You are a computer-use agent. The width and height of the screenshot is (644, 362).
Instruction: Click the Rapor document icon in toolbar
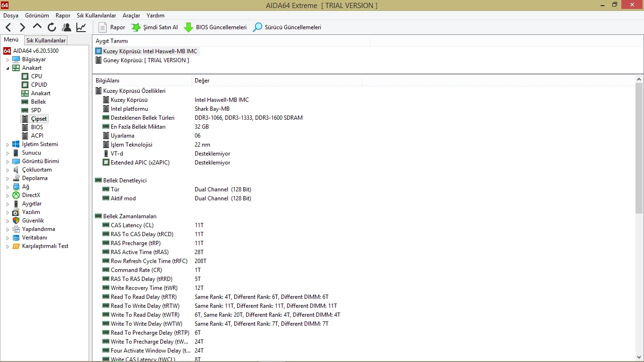point(103,27)
